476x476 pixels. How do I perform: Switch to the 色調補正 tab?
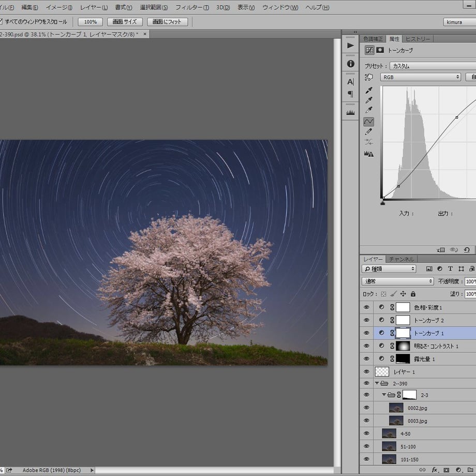[373, 39]
